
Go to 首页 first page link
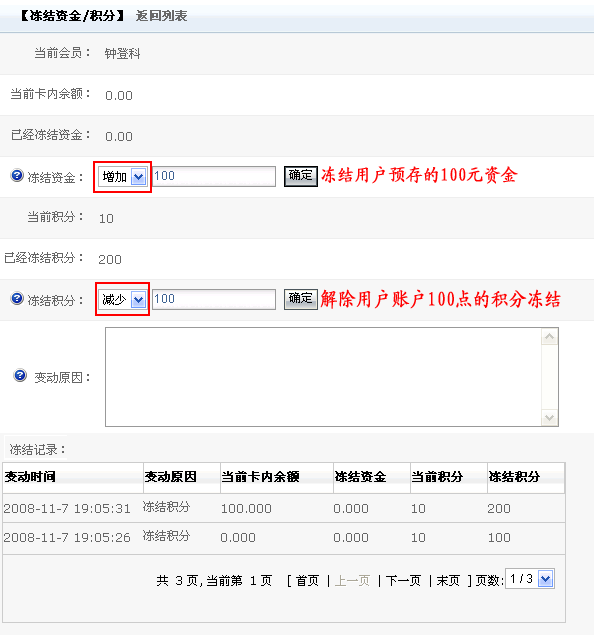(307, 581)
